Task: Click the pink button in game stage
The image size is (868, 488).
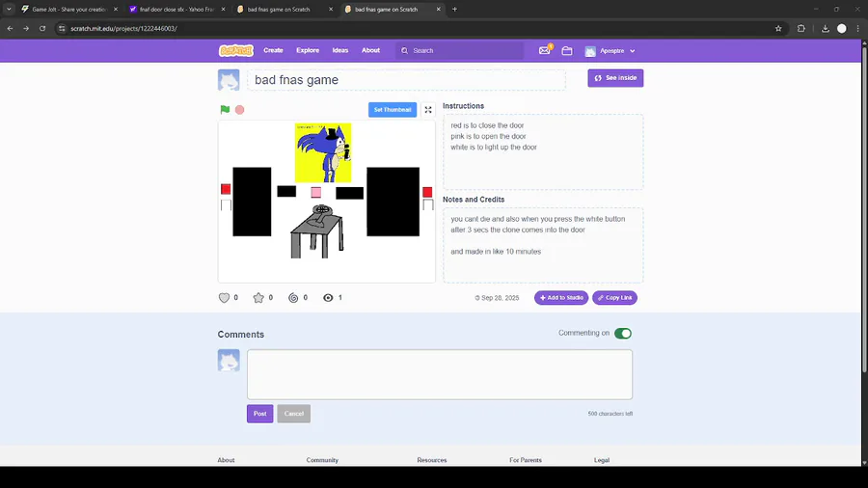Action: 315,192
